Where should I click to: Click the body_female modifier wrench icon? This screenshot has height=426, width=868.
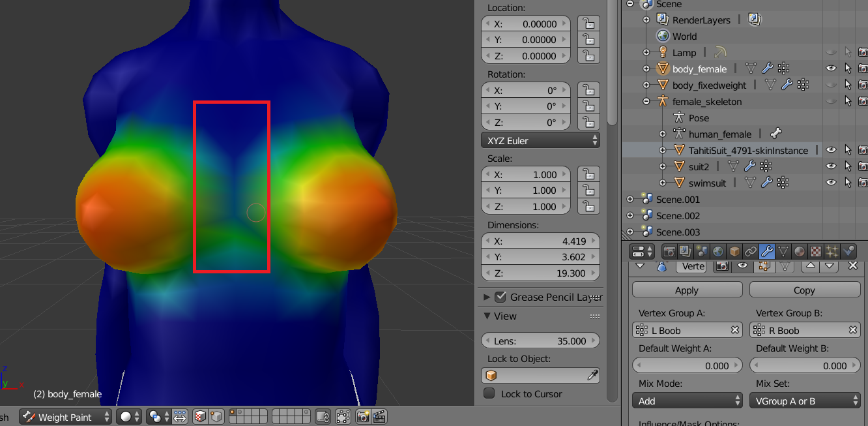pyautogui.click(x=767, y=68)
